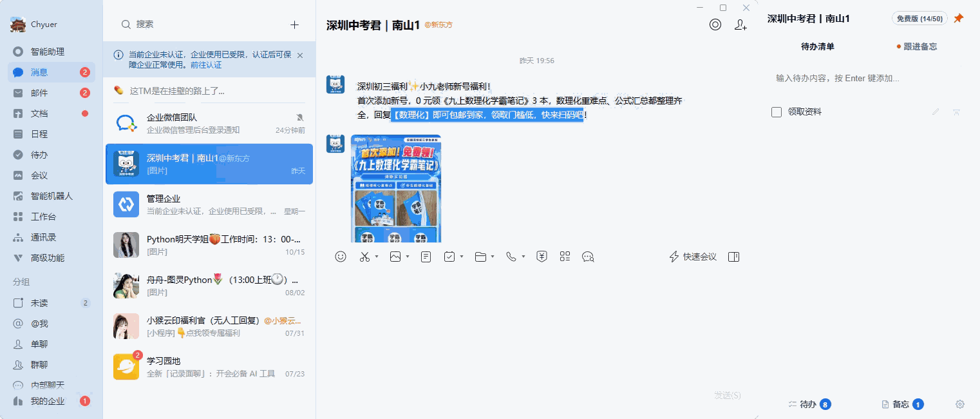980x419 pixels.
Task: Click the grid apps icon in toolbar
Action: click(565, 257)
